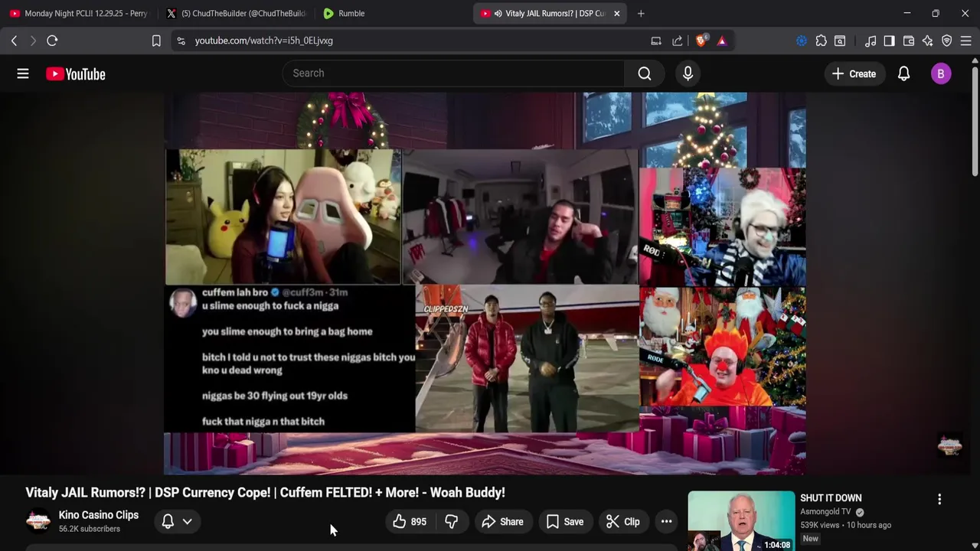Submit search with the magnifier button
The width and height of the screenshot is (980, 551).
[645, 73]
